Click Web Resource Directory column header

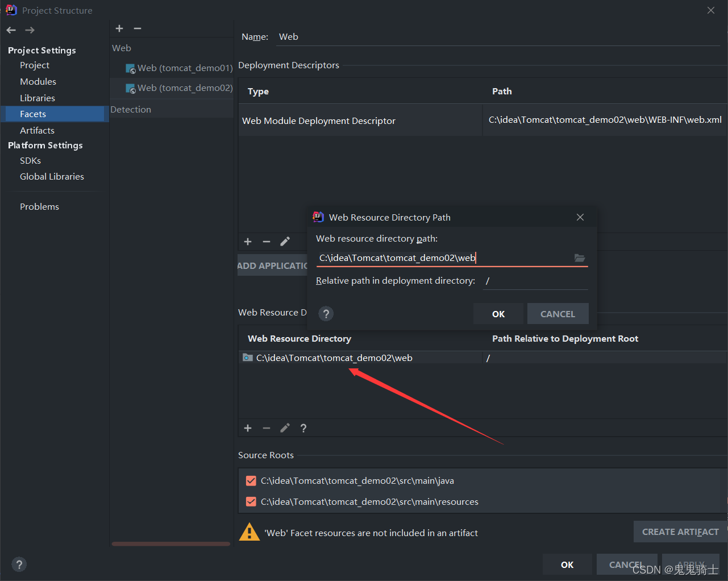[299, 339]
